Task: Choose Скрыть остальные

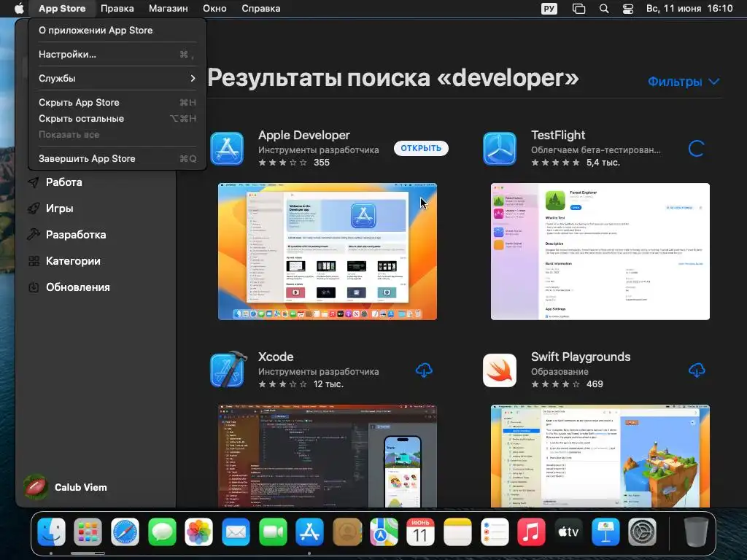Action: [117, 119]
